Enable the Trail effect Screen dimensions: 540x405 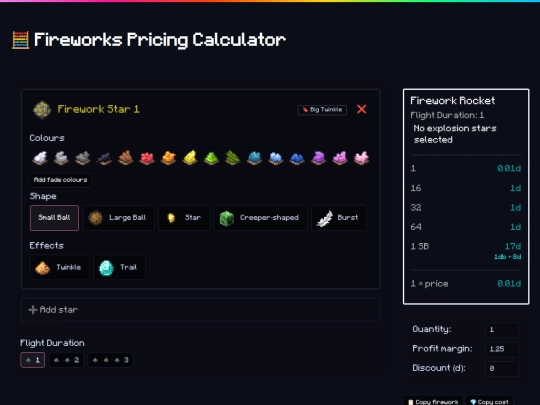pos(119,267)
